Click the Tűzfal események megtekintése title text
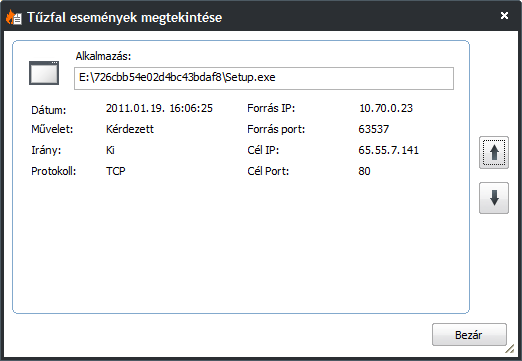 [124, 17]
